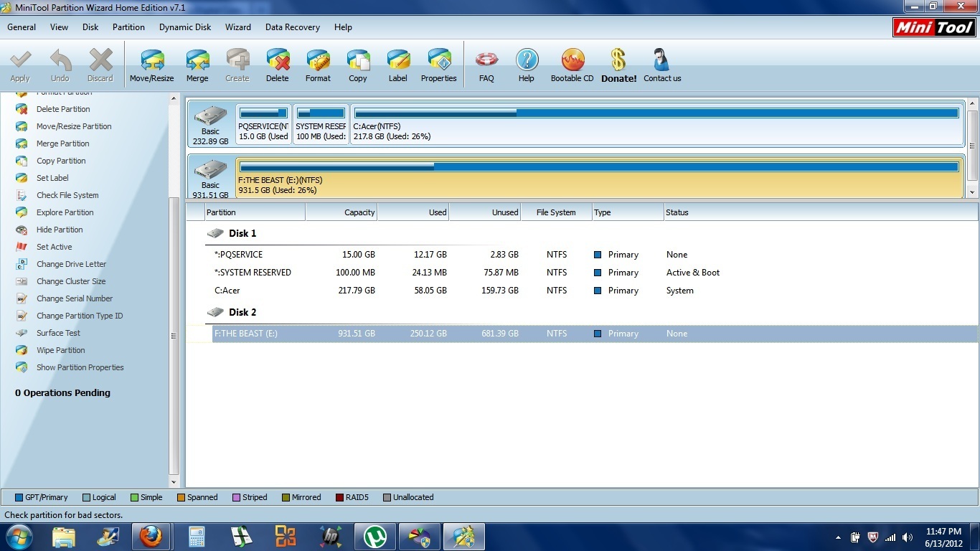Click the C:Acer disk map bar
The image size is (980, 551).
656,124
